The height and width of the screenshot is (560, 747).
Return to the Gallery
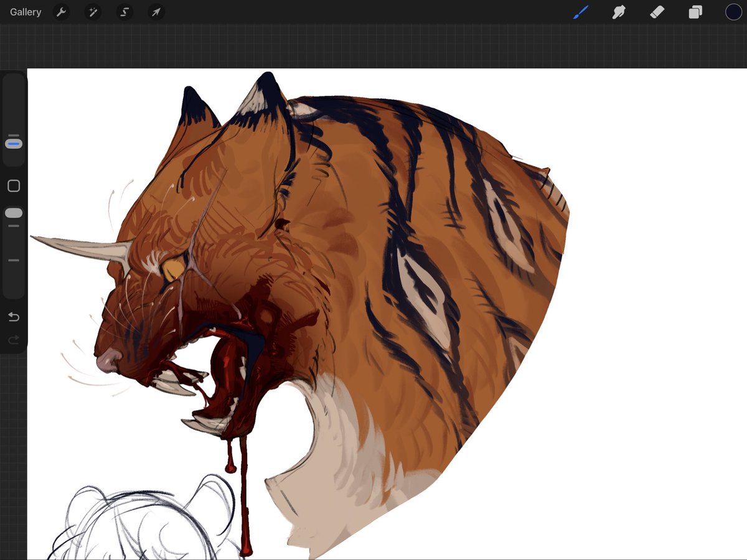[24, 12]
